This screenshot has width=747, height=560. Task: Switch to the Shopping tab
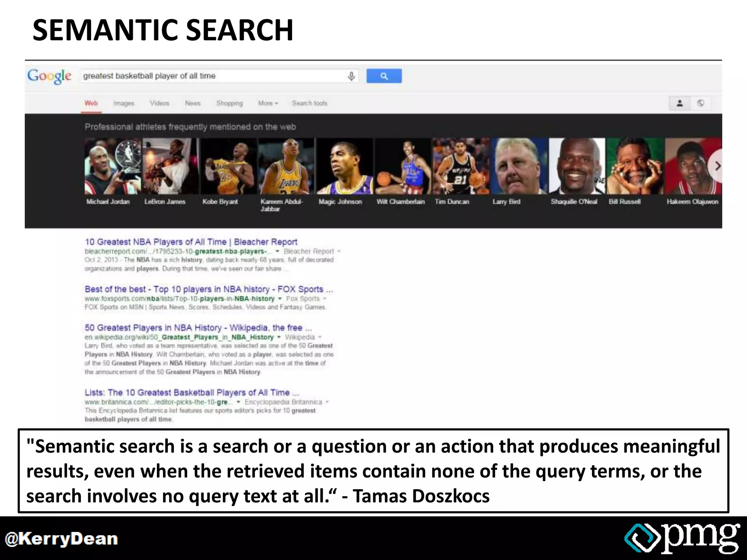[x=229, y=103]
